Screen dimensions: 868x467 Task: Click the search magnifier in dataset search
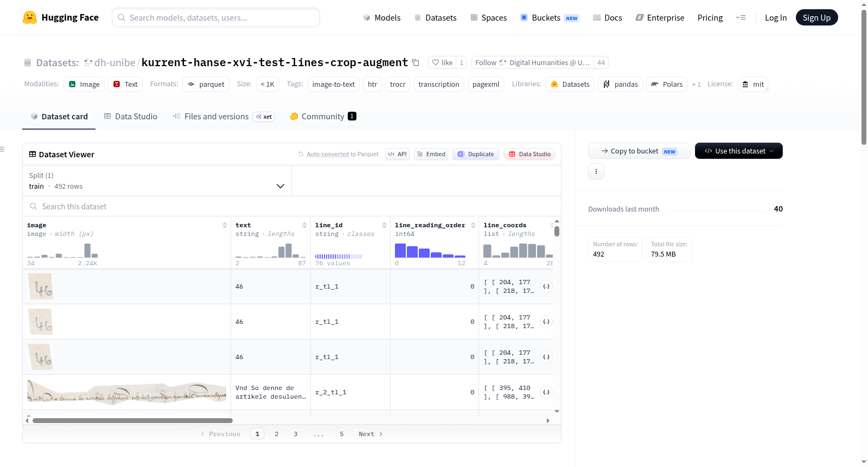point(34,206)
